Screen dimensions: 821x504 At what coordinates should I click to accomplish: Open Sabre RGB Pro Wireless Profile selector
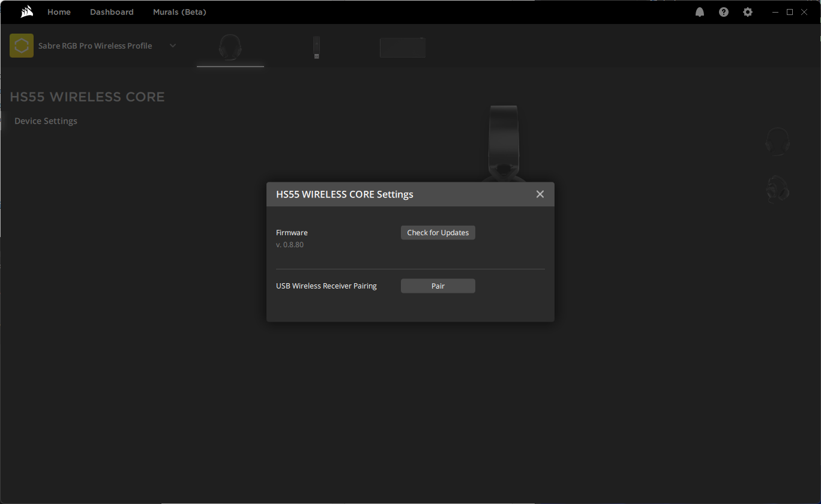(x=95, y=46)
